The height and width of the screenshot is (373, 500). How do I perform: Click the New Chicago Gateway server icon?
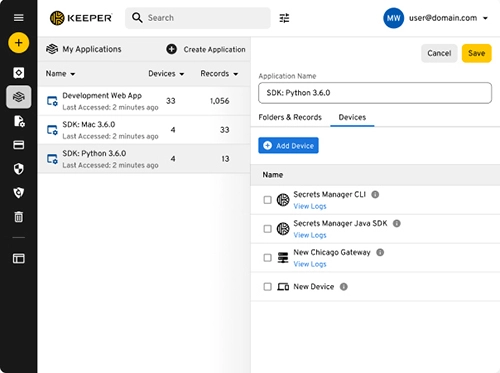click(283, 258)
